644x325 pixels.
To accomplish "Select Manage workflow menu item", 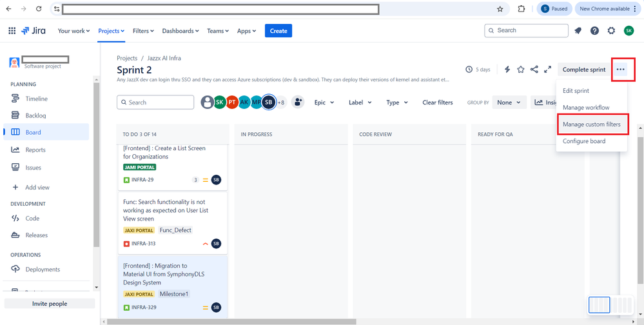I will click(591, 108).
